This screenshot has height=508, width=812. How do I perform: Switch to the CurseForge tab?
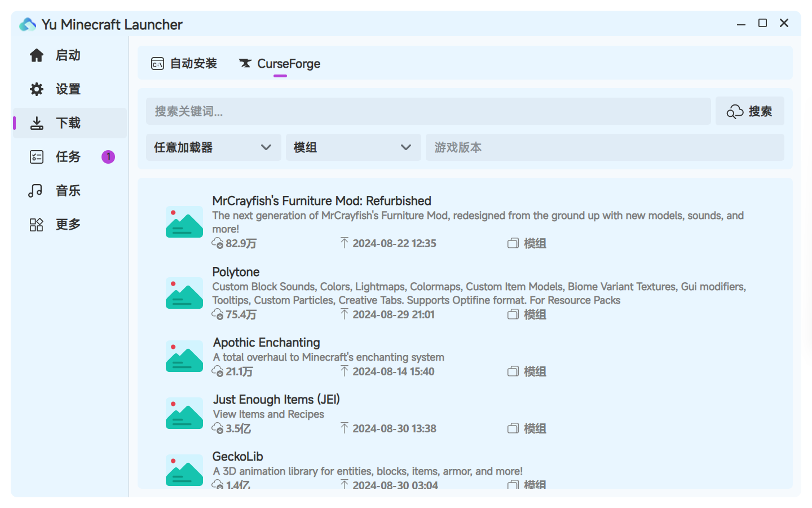[x=280, y=63]
